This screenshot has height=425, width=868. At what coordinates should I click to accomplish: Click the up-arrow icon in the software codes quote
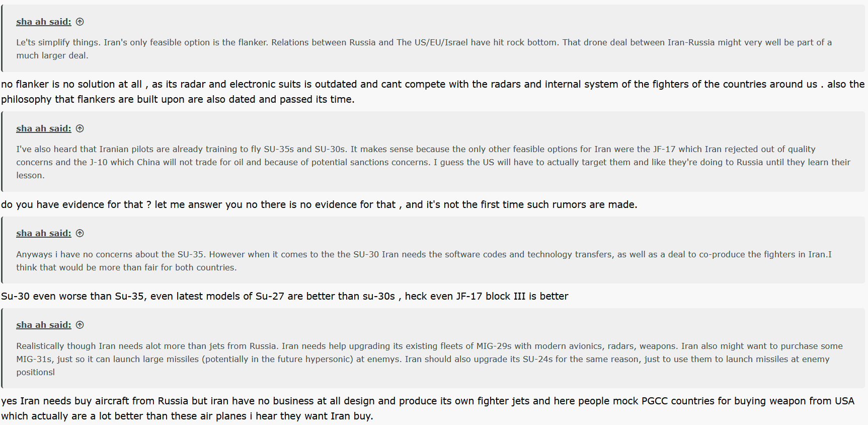click(80, 233)
